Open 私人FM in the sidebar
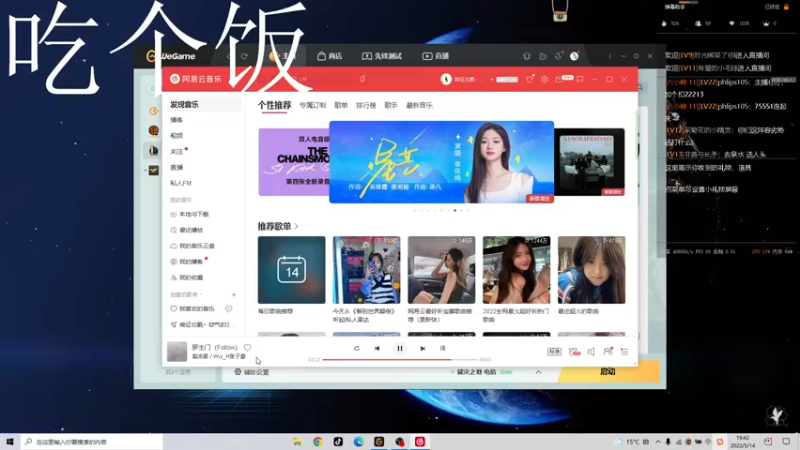The height and width of the screenshot is (450, 800). click(181, 183)
